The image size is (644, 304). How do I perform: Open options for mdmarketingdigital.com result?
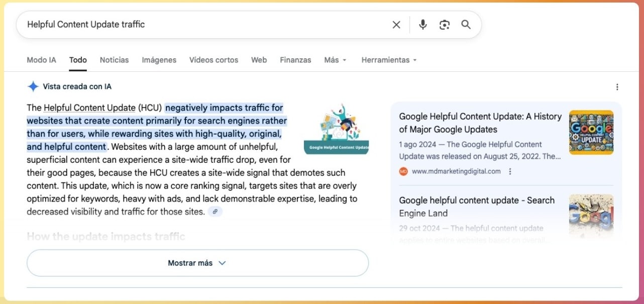[510, 171]
